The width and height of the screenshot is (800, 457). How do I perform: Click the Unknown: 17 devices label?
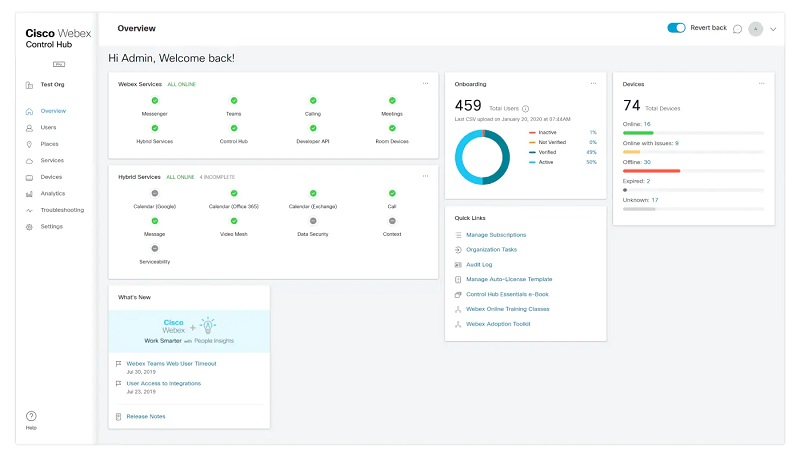click(x=640, y=200)
